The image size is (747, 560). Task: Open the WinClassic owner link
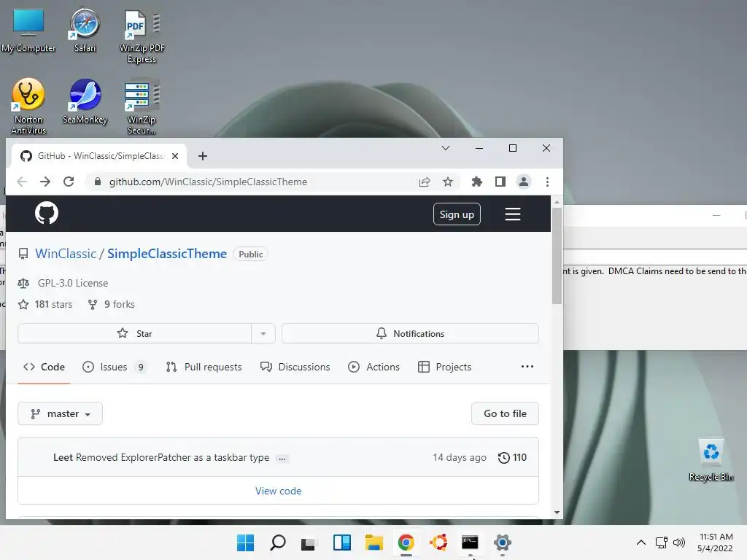tap(66, 253)
